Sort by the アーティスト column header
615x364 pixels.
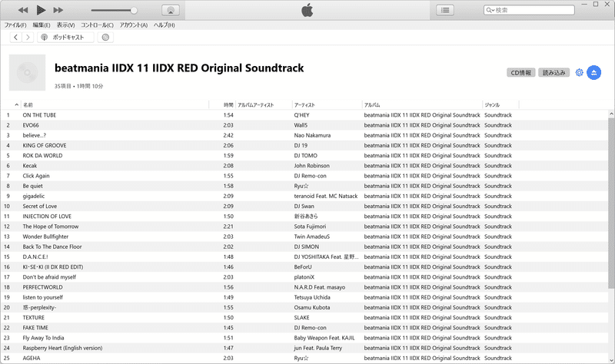coord(327,104)
